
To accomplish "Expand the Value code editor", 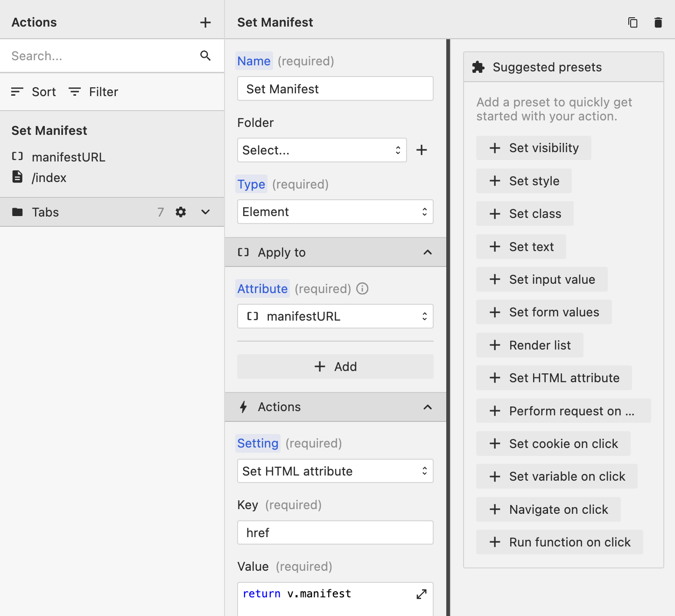I will (421, 594).
